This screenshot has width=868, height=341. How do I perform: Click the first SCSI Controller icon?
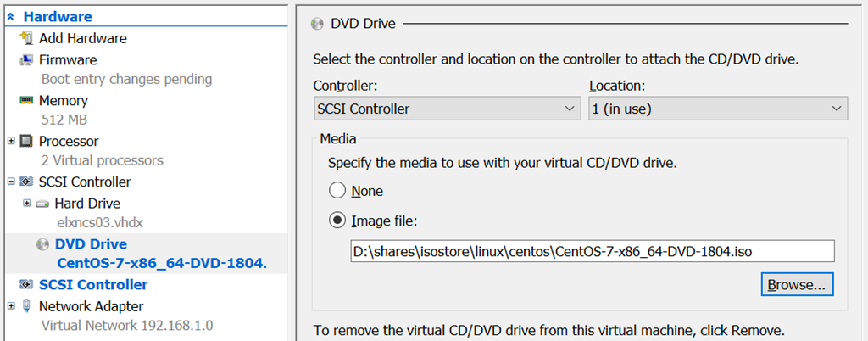click(x=25, y=182)
